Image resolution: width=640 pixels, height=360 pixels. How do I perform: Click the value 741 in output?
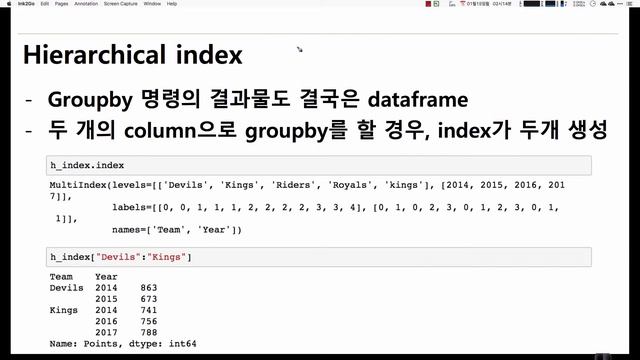point(149,310)
